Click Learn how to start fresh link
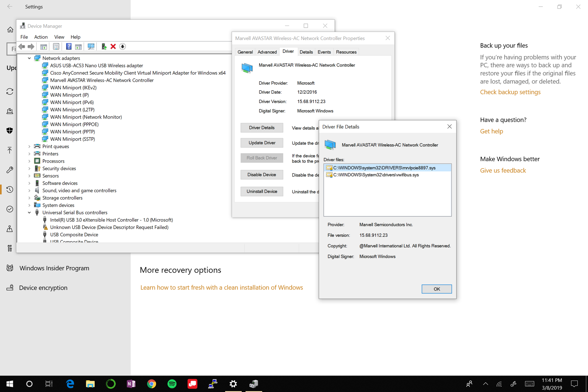 click(222, 287)
